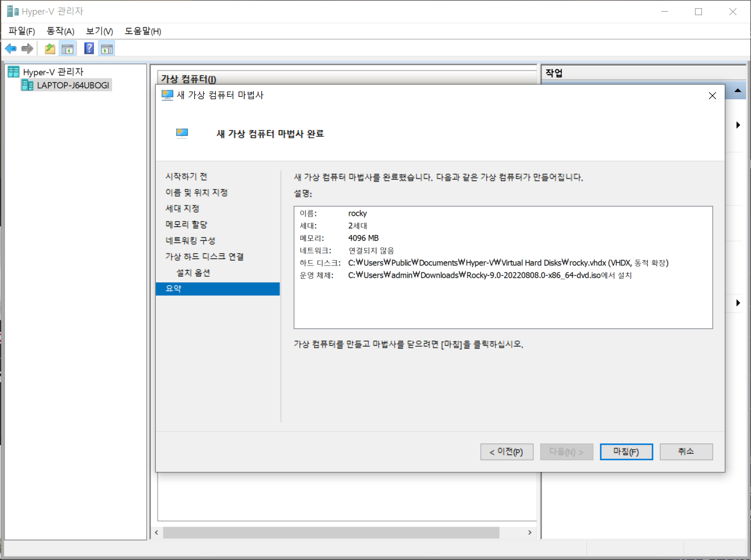Click the 취소 cancel button
This screenshot has height=560, width=751.
[686, 452]
